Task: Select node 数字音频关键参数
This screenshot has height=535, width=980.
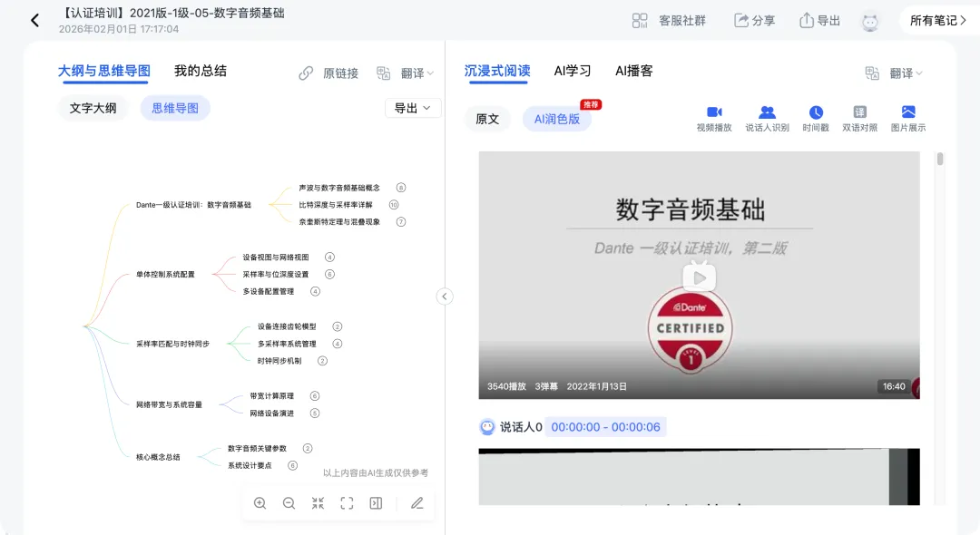Action: pyautogui.click(x=257, y=448)
